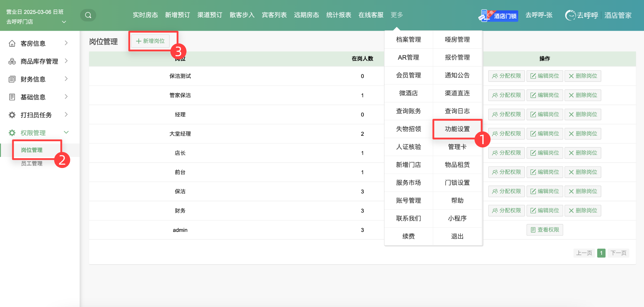This screenshot has width=644, height=307.
Task: Select 散客步入 in the top navigation
Action: click(x=242, y=15)
